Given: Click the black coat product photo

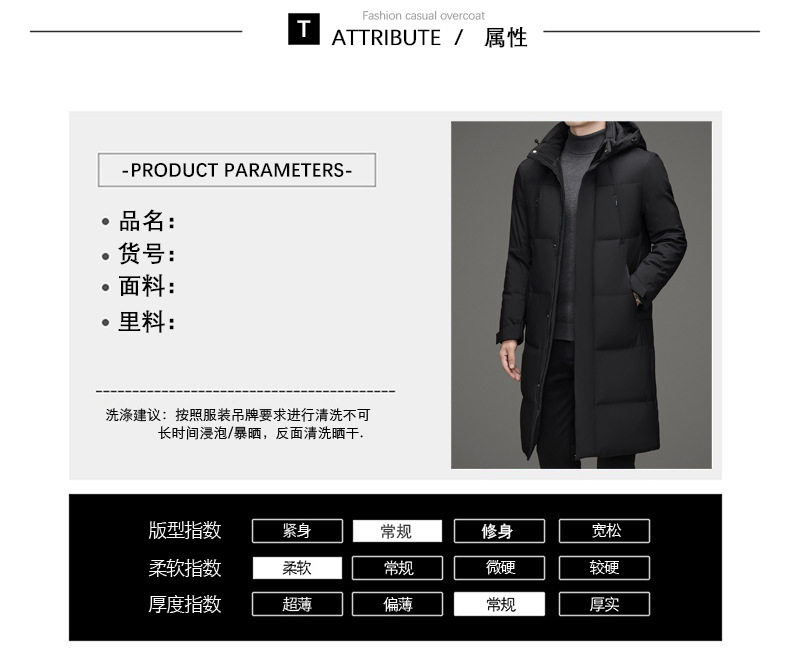Looking at the screenshot, I should pos(581,295).
